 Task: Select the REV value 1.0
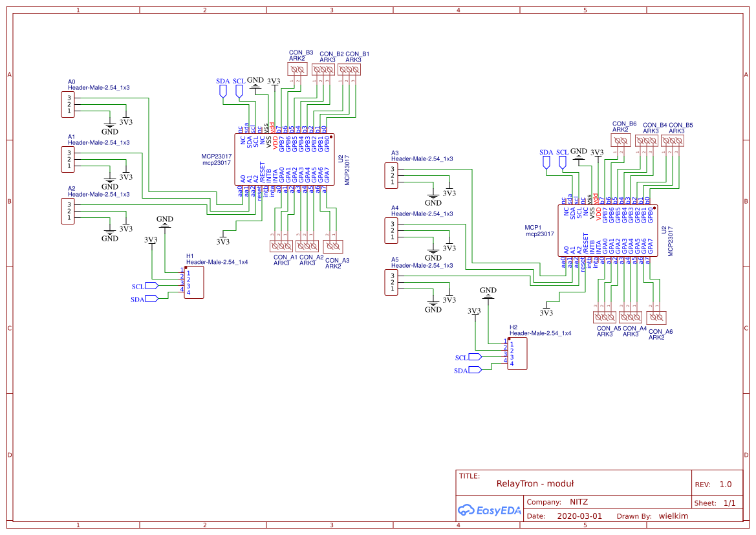tap(725, 485)
